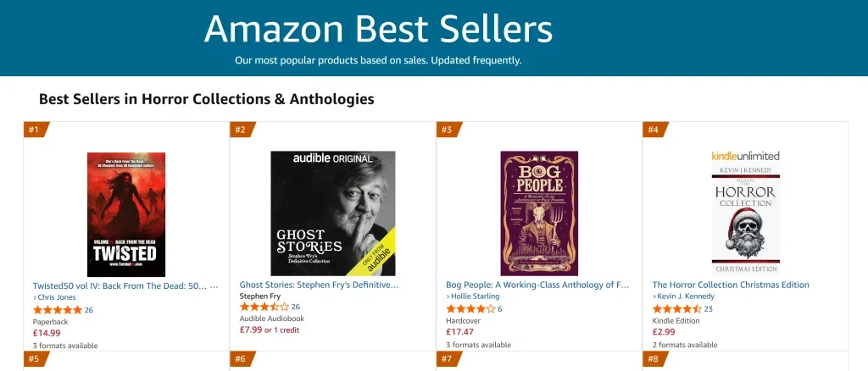
Task: Open Ghost Stories Stephen Fry cover image
Action: 332,213
